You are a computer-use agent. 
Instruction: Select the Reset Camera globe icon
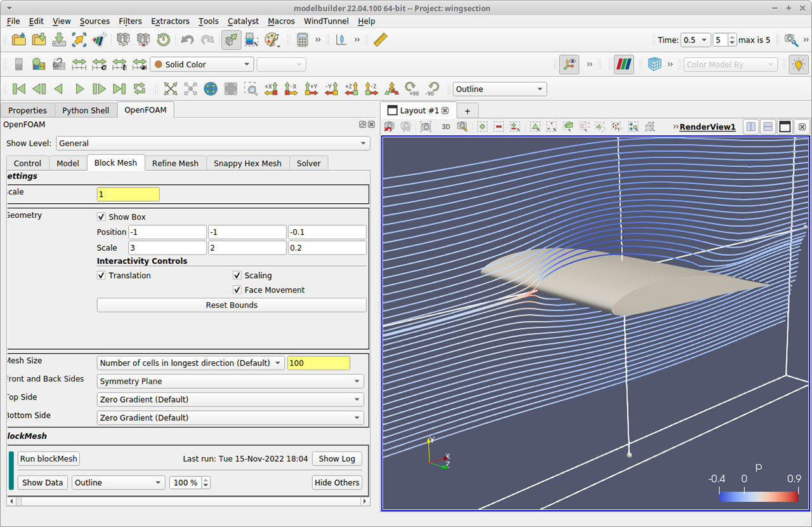click(x=210, y=89)
